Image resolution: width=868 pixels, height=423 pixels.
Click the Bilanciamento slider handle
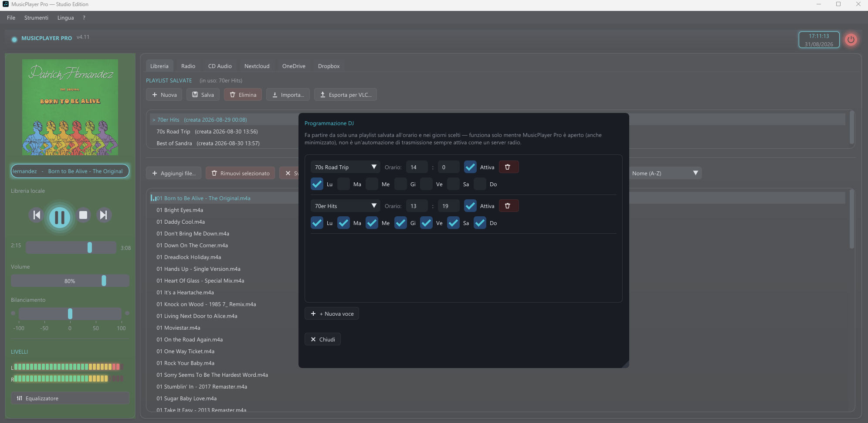pos(70,314)
